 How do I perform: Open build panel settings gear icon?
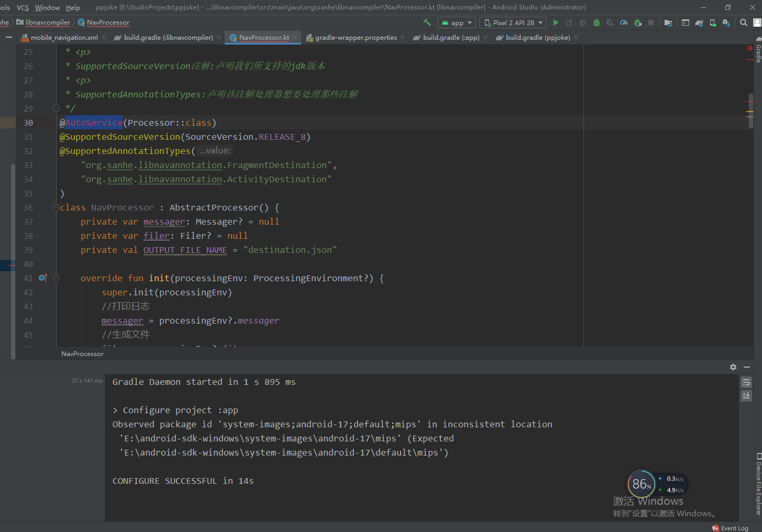coord(733,367)
